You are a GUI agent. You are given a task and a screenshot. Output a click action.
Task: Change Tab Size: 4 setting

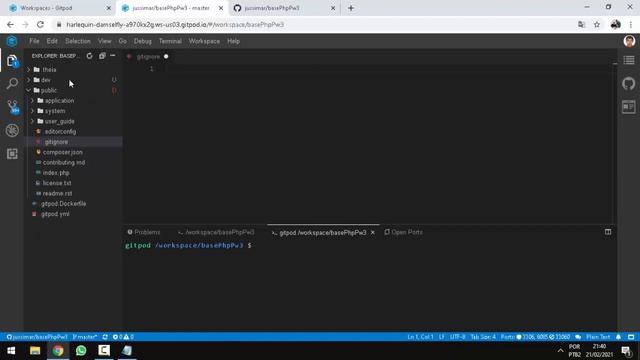point(483,337)
